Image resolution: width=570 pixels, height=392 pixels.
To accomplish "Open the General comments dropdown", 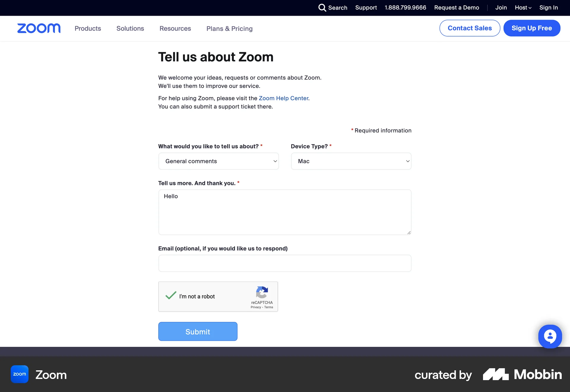I will [218, 161].
